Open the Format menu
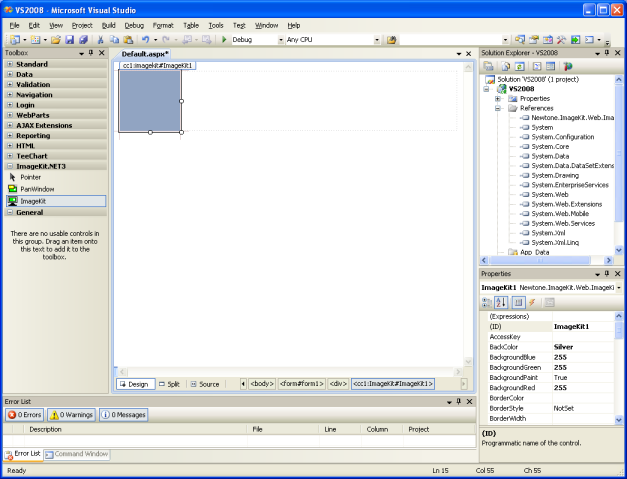This screenshot has height=479, width=627. 163,26
